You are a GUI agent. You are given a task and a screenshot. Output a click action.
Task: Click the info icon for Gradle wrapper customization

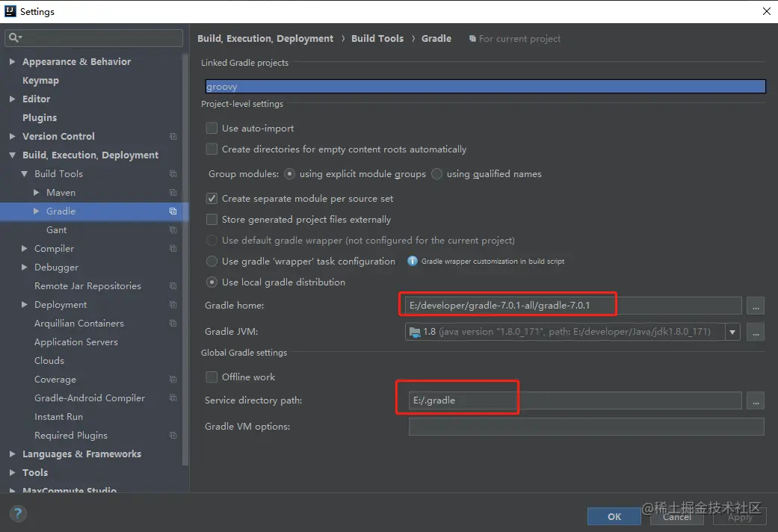pos(412,261)
